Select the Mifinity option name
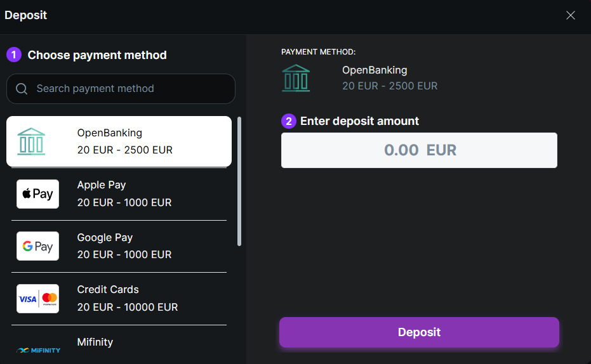 pyautogui.click(x=95, y=342)
